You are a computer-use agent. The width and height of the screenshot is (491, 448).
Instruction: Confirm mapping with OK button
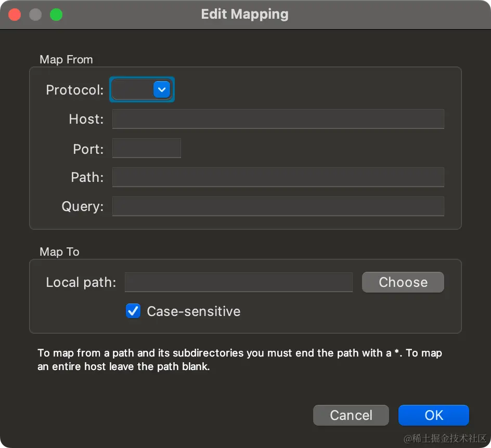(x=434, y=415)
